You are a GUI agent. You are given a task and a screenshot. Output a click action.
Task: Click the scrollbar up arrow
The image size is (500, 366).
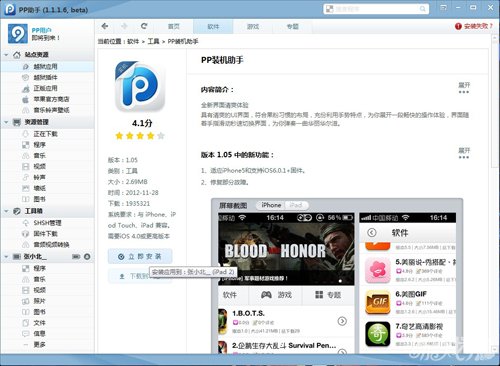coord(495,38)
